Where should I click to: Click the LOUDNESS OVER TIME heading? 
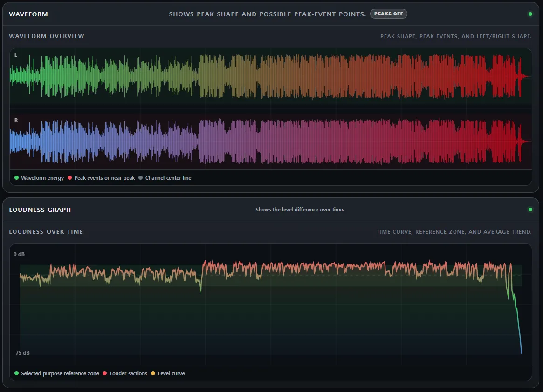click(46, 232)
